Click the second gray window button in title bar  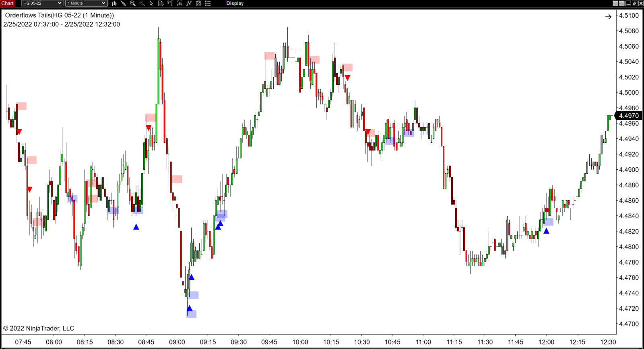(622, 3)
